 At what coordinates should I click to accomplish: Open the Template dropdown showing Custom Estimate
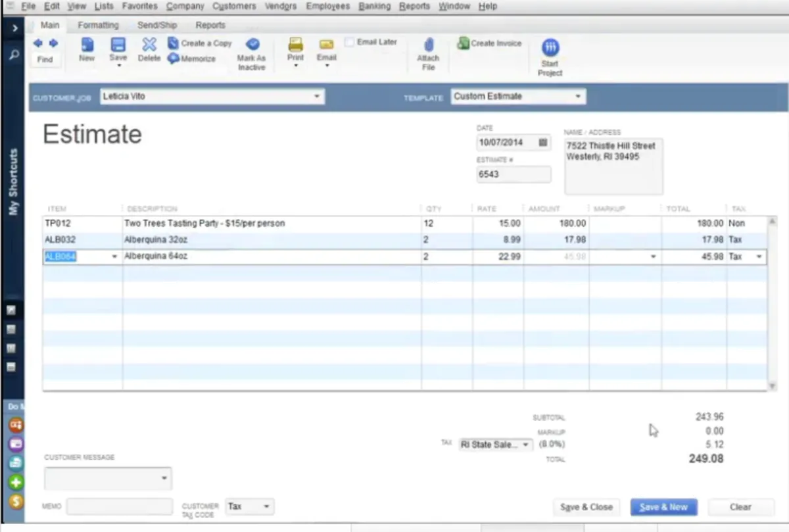click(x=578, y=97)
